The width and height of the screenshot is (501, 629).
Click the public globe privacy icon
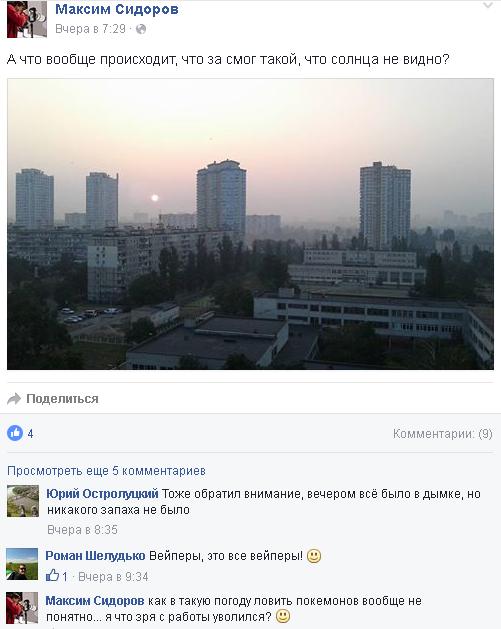141,29
